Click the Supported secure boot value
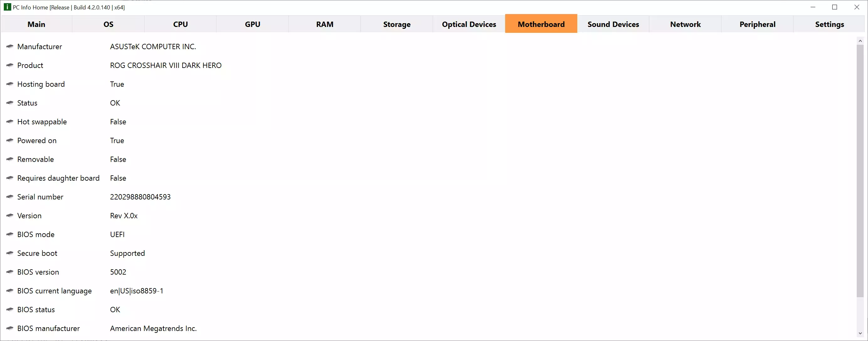Viewport: 868px width, 341px height. pos(127,253)
